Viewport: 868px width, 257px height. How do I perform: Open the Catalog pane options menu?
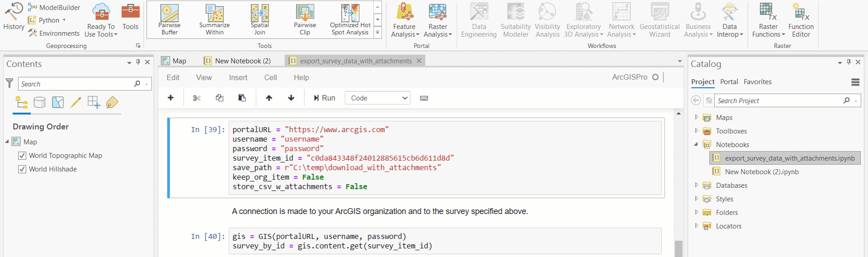pos(840,63)
